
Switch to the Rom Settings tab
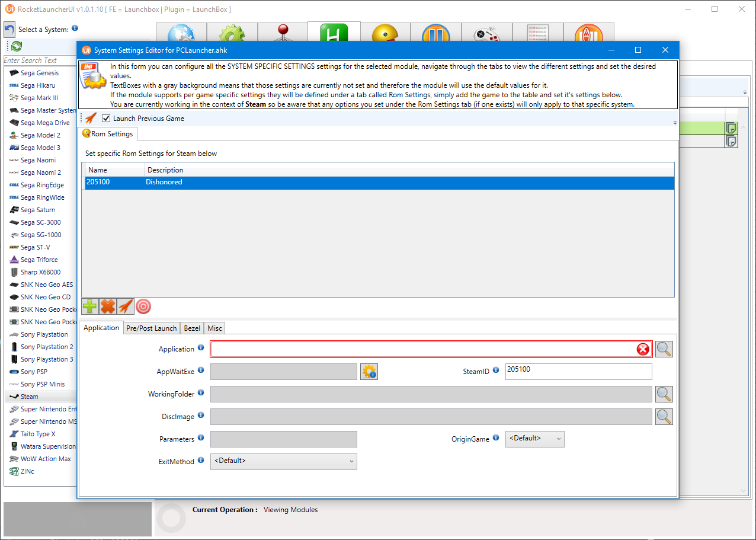[108, 134]
